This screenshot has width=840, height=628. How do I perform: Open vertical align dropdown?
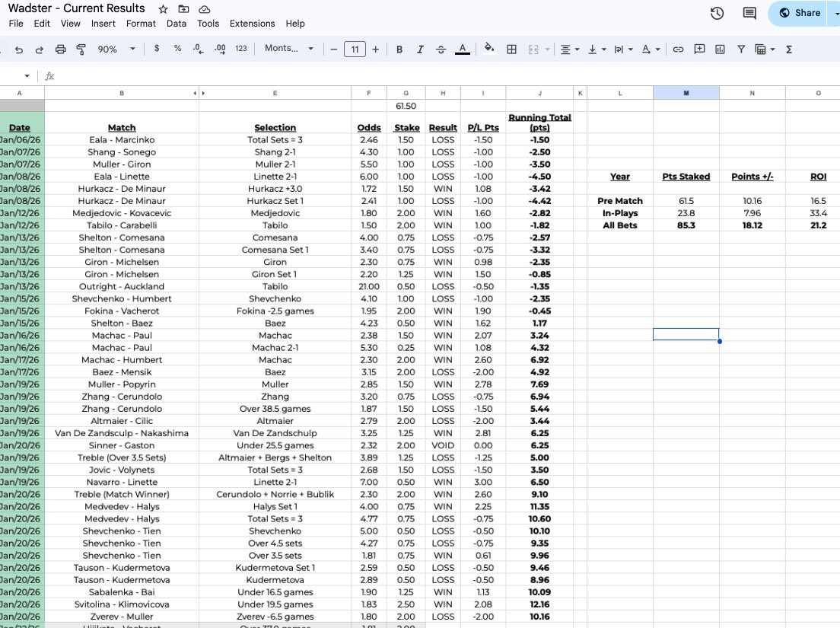click(597, 49)
